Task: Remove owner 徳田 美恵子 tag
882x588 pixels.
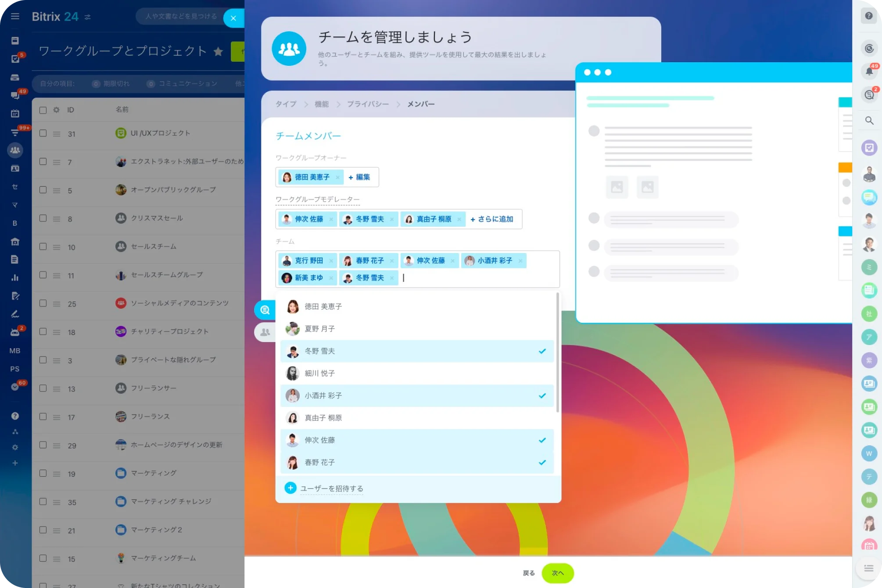Action: 337,178
